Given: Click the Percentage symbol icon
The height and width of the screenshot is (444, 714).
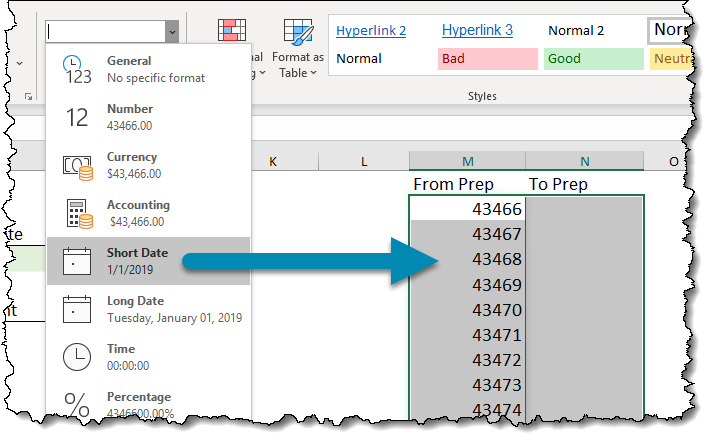Looking at the screenshot, I should point(77,403).
